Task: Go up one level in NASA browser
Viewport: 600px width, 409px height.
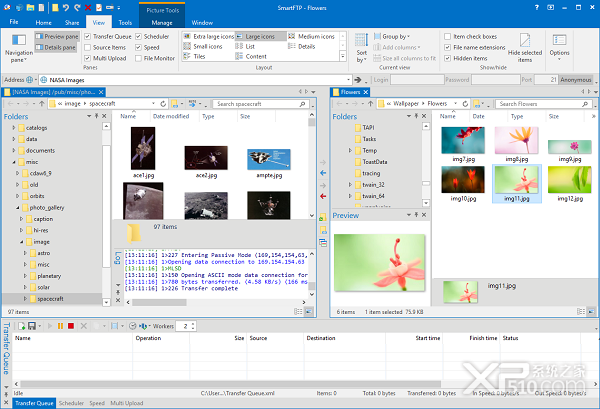Action: pos(42,104)
